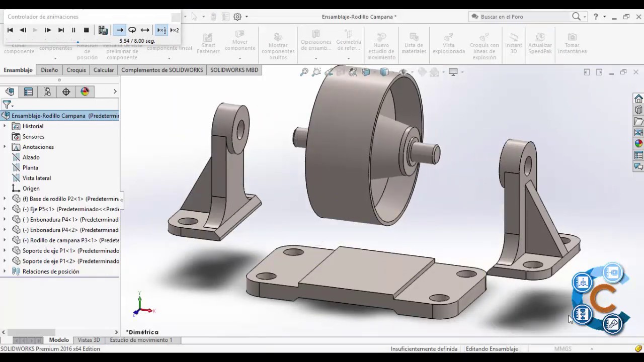Expand Eje P5<1> component
The width and height of the screenshot is (644, 362).
[5, 209]
